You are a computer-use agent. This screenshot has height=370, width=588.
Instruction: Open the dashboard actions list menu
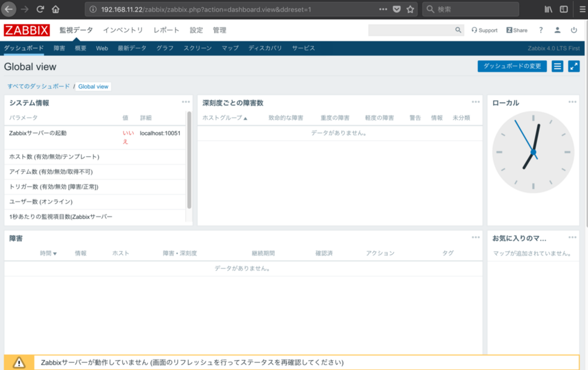click(557, 66)
